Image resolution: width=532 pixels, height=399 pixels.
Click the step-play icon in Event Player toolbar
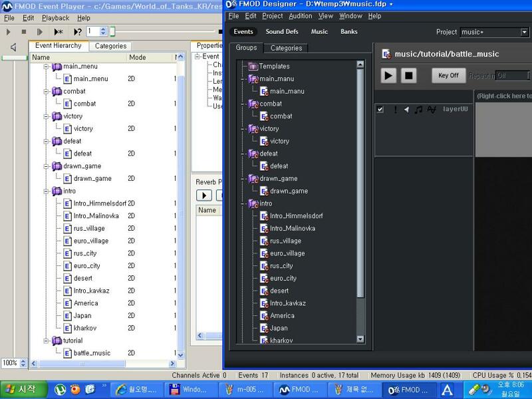(40, 32)
